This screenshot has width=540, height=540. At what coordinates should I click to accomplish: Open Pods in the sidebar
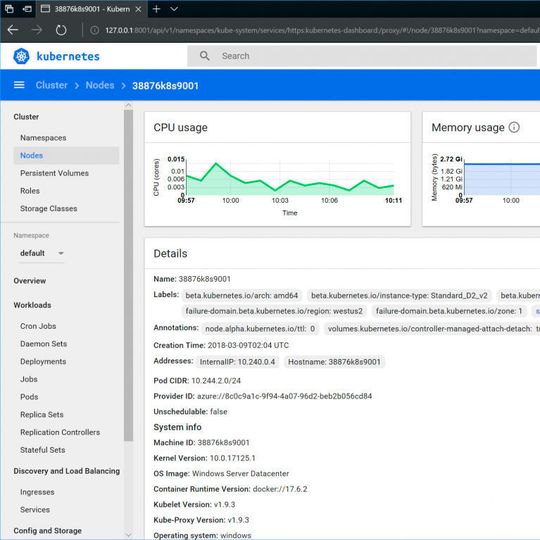pos(29,397)
